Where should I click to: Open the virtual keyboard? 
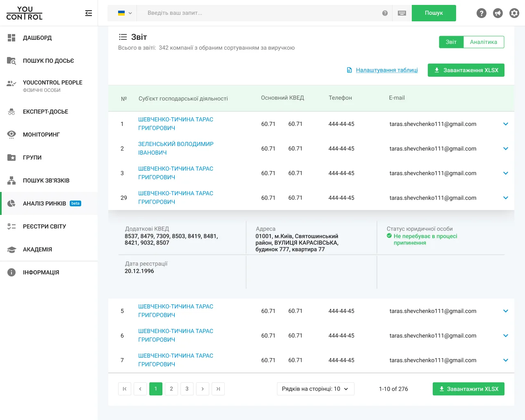(x=402, y=13)
